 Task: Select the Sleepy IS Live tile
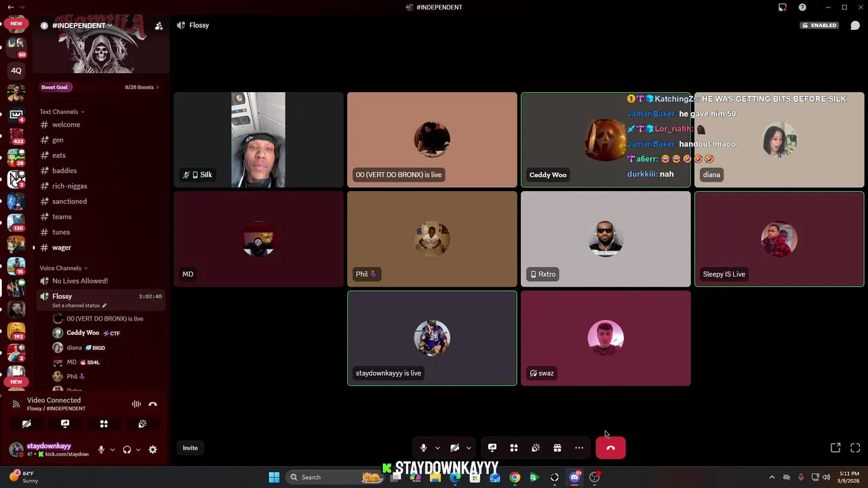779,239
